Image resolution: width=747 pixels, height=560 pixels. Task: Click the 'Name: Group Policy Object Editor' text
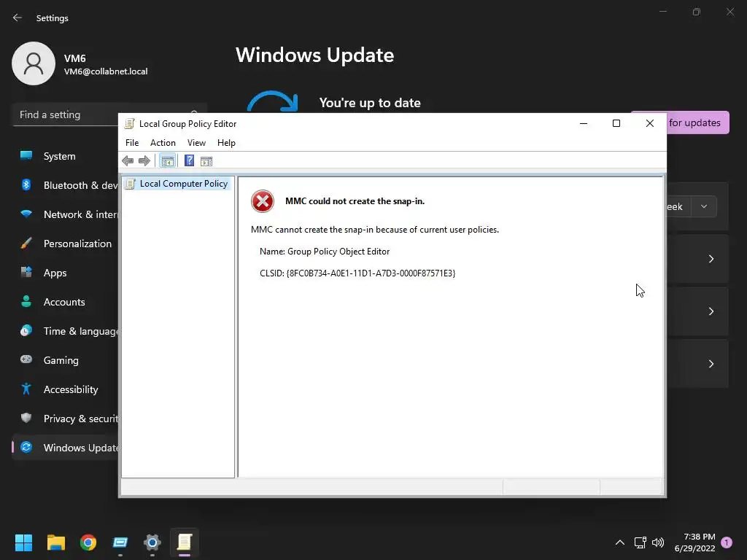click(325, 252)
